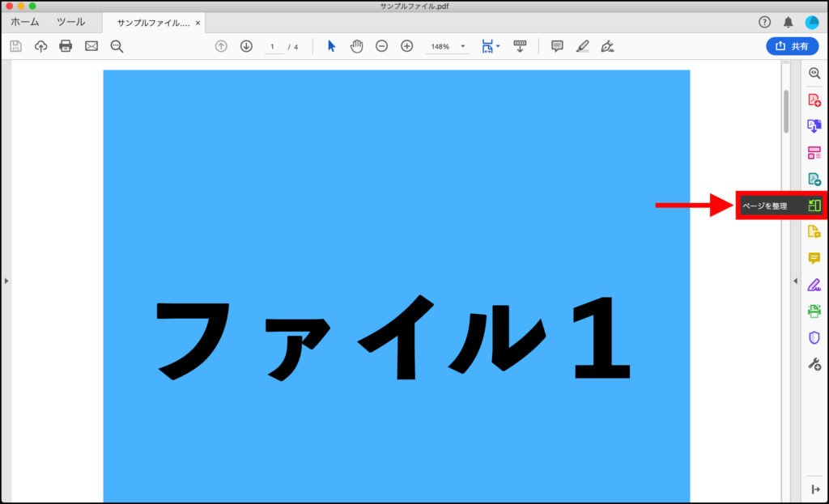The width and height of the screenshot is (829, 504).
Task: Send the file by email envelope icon
Action: click(x=91, y=46)
